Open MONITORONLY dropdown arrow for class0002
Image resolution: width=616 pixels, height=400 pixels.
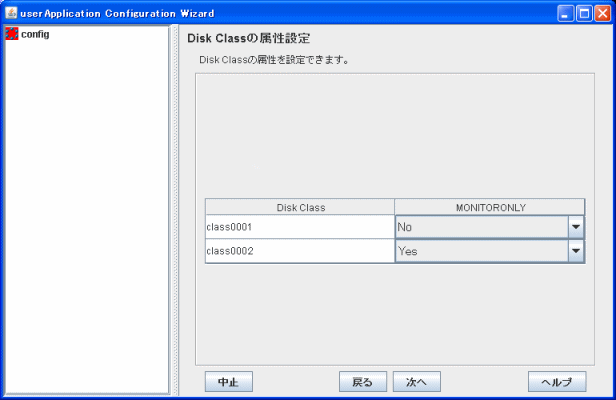point(576,251)
